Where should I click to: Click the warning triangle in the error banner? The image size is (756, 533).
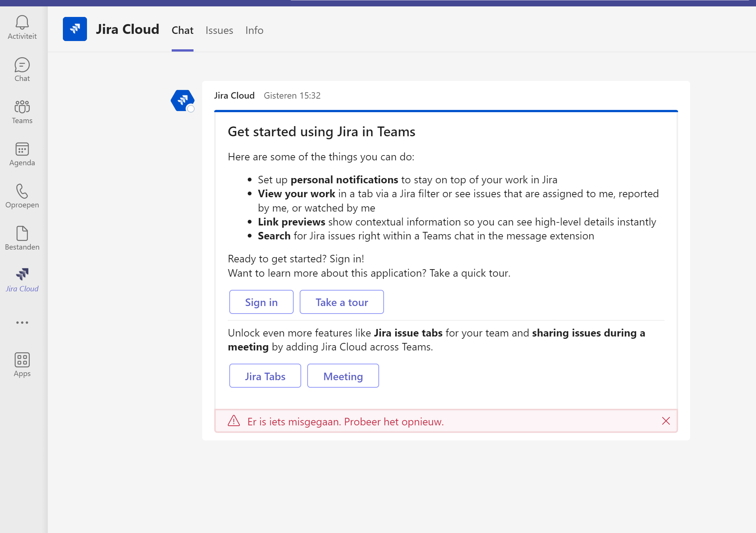[234, 421]
